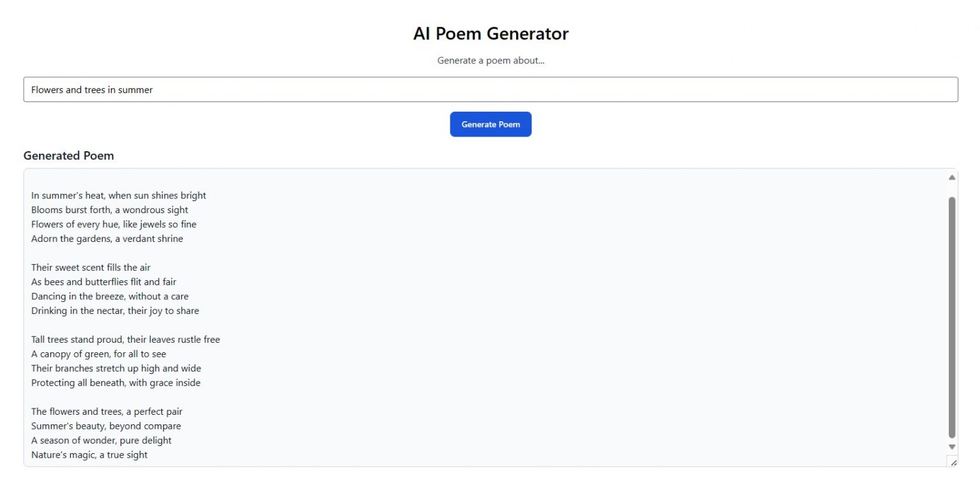Viewport: 980px width, 485px height.
Task: Click the AI Poem Generator heading
Action: click(x=490, y=33)
